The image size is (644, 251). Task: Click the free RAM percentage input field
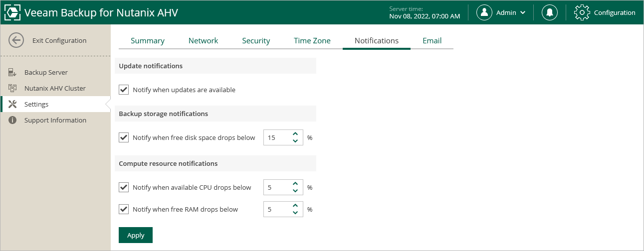(277, 210)
